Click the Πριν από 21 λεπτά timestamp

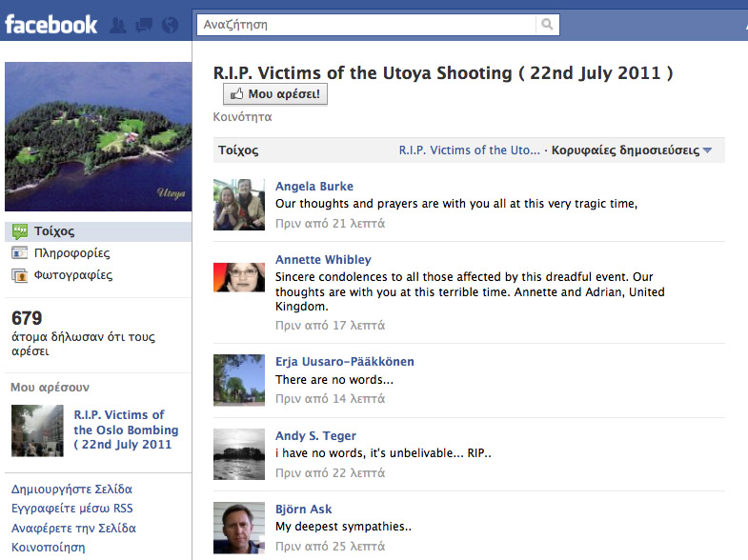[x=330, y=224]
